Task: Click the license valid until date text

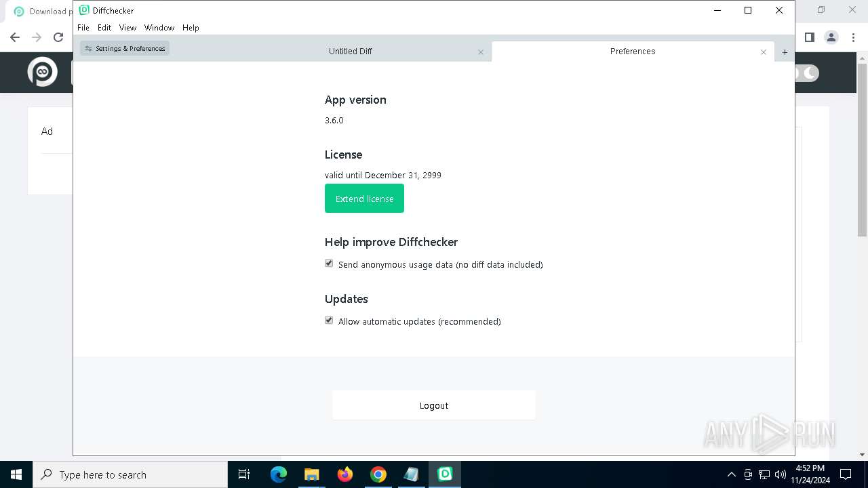Action: pyautogui.click(x=383, y=175)
